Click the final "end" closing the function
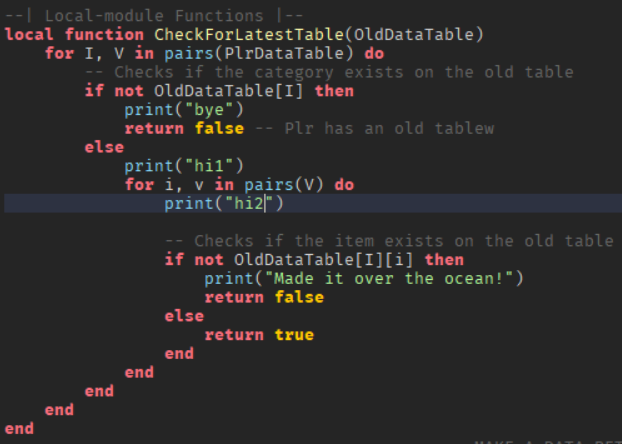 point(19,428)
